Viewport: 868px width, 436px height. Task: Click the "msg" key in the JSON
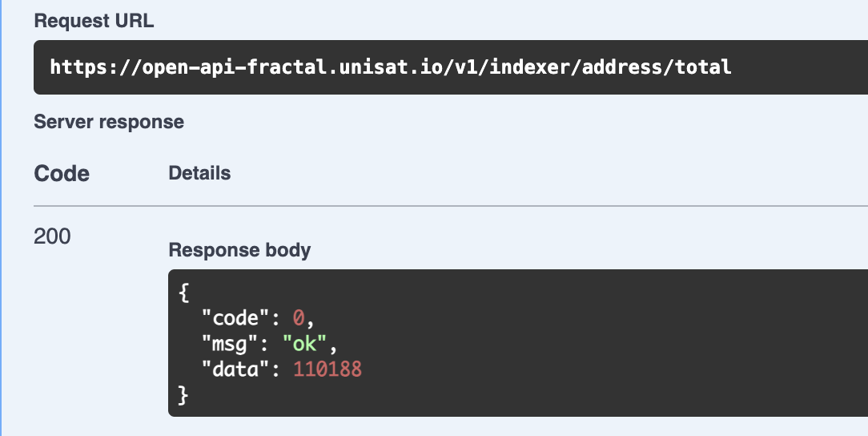[226, 344]
